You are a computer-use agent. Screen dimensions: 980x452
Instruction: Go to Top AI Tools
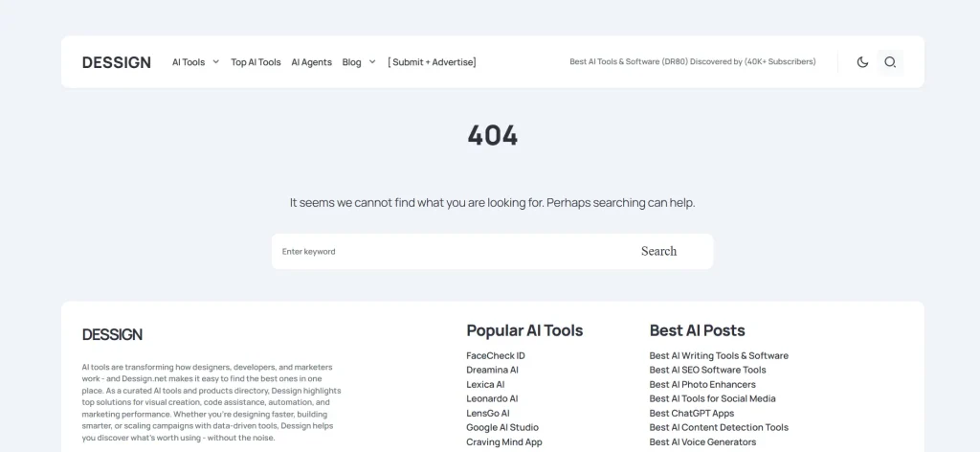(256, 62)
